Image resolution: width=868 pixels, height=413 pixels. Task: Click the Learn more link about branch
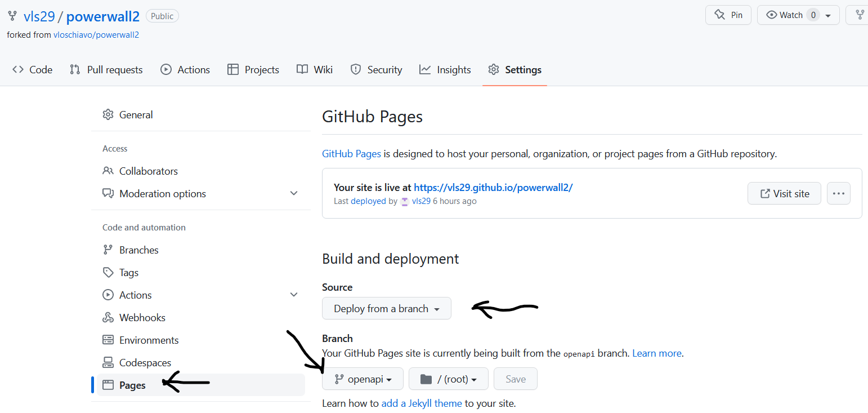click(657, 354)
